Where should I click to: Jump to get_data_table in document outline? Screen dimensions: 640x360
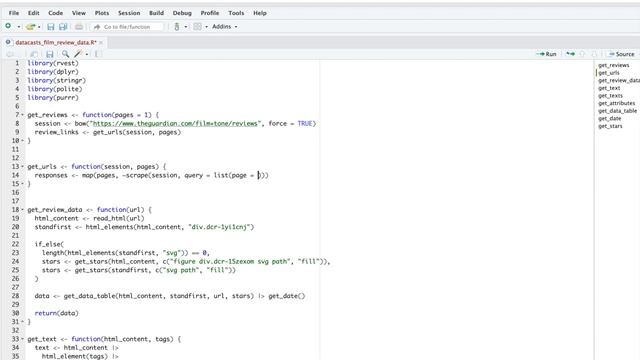[x=617, y=111]
